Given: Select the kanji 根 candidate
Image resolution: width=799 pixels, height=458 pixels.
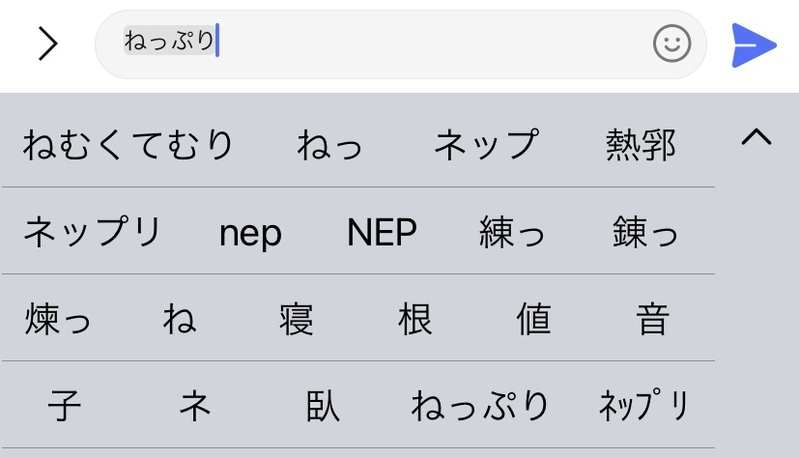Looking at the screenshot, I should (415, 320).
